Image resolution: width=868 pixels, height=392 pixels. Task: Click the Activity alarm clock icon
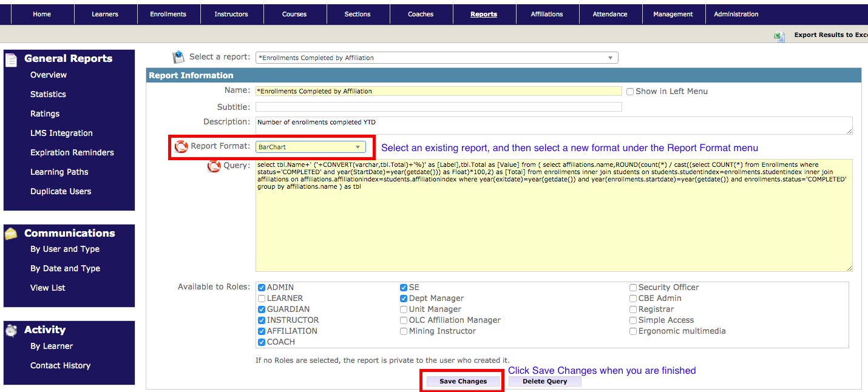point(11,330)
